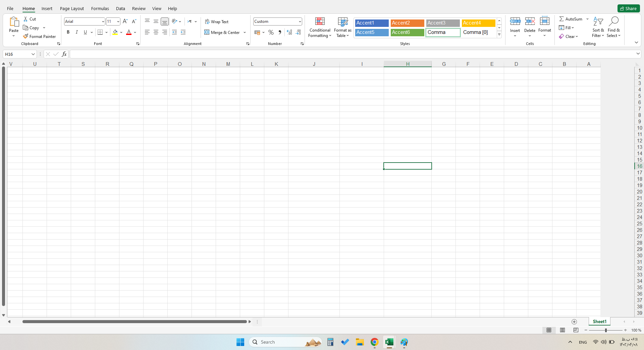This screenshot has height=350, width=644.
Task: Align text left in cell
Action: (x=147, y=32)
